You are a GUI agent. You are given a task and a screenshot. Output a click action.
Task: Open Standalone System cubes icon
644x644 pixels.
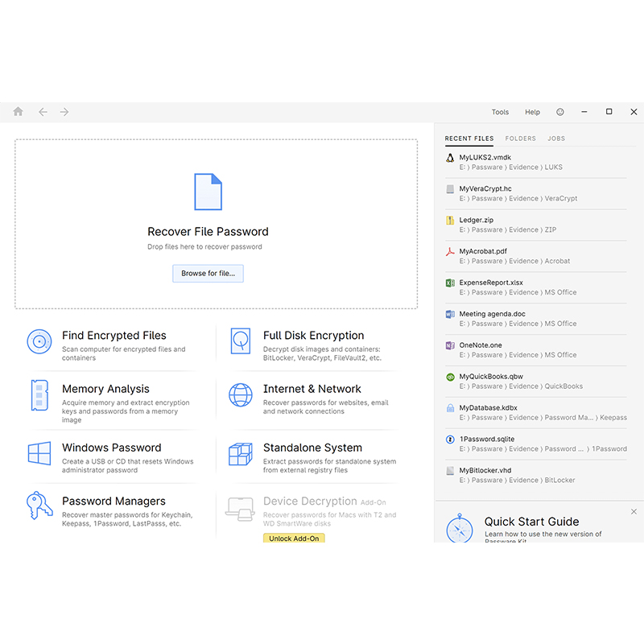tap(241, 454)
